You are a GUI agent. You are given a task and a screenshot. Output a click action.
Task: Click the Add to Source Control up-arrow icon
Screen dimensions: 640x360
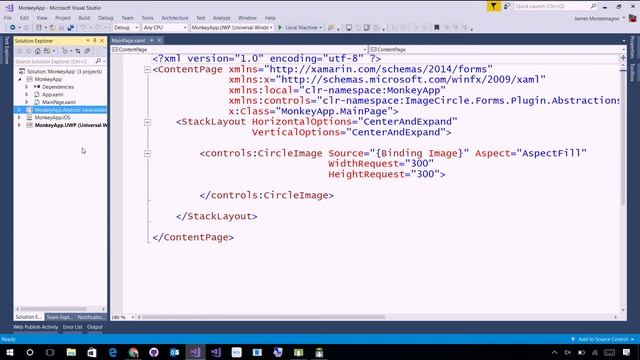[x=573, y=339]
